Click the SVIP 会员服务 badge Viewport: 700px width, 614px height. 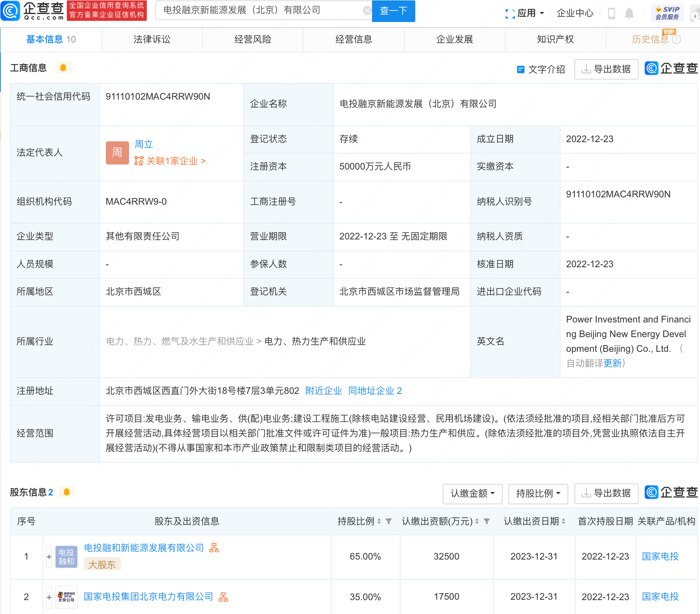click(x=667, y=13)
